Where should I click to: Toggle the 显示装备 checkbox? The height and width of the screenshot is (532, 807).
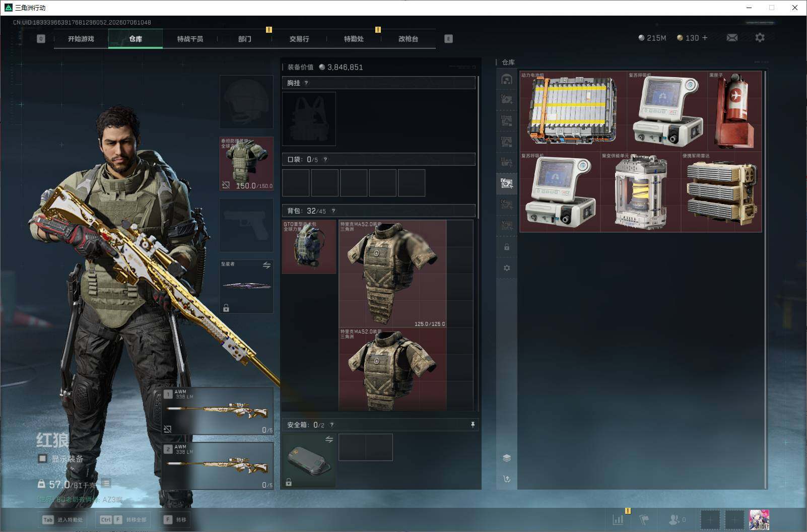pos(43,458)
